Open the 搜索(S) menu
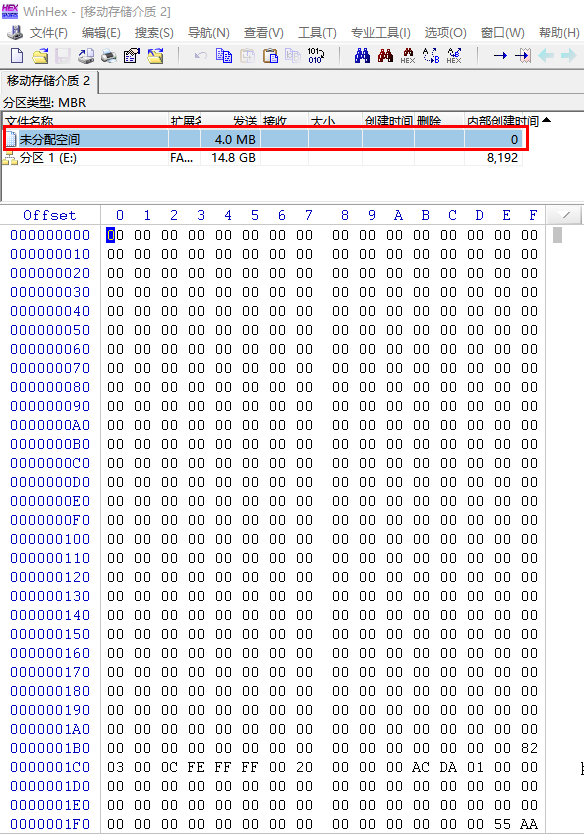Viewport: 584px width, 834px height. [154, 33]
